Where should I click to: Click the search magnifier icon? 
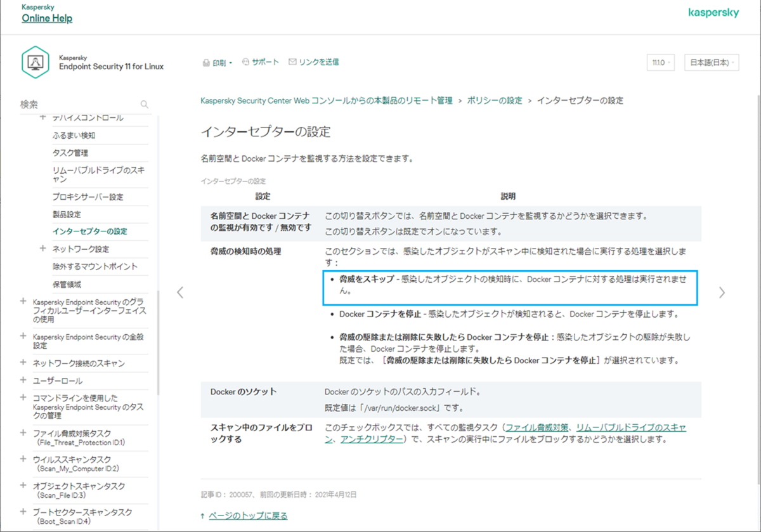[144, 104]
